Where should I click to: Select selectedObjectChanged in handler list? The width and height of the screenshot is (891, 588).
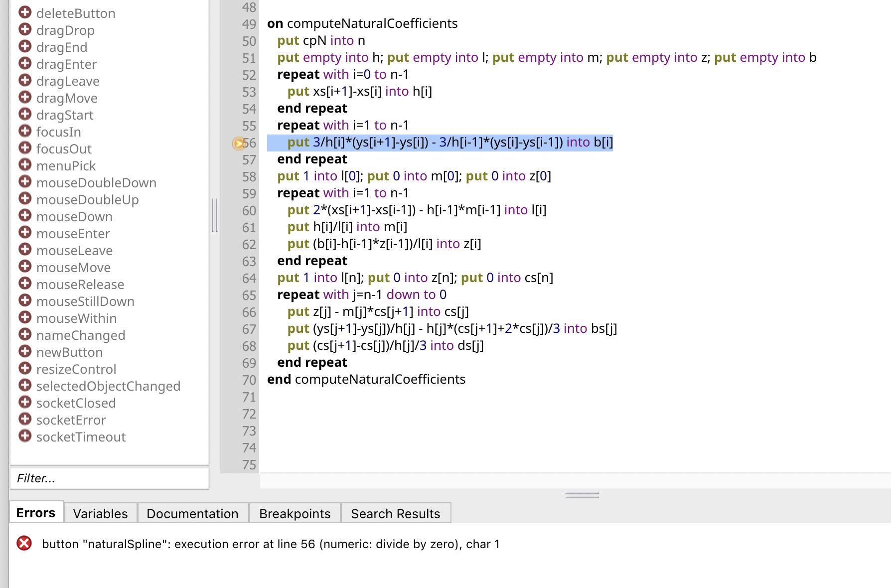tap(108, 386)
